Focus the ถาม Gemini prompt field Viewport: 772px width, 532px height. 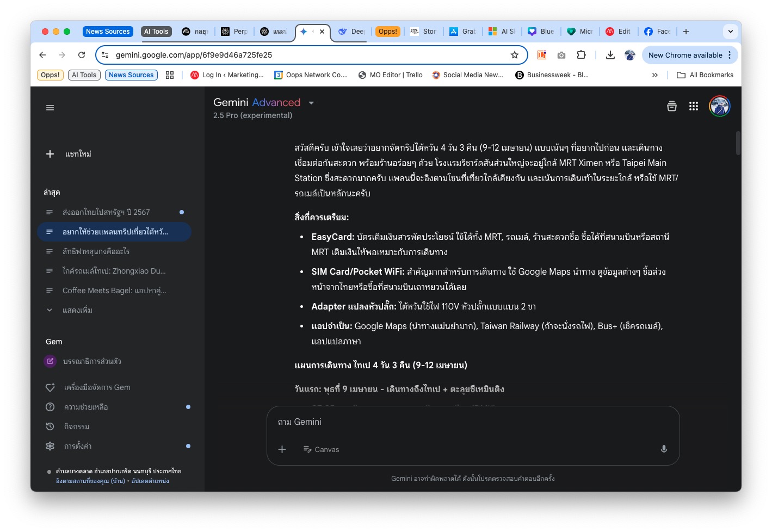473,422
